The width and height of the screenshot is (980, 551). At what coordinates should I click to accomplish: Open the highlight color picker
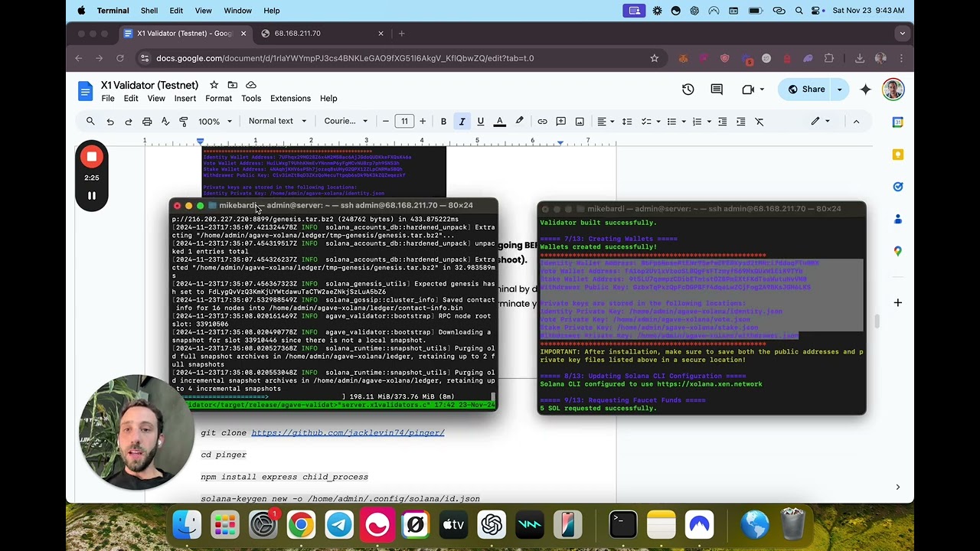pyautogui.click(x=519, y=121)
